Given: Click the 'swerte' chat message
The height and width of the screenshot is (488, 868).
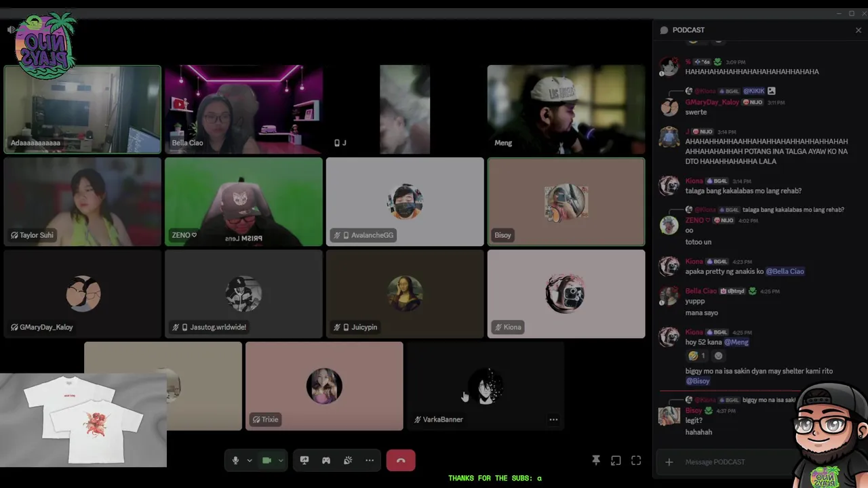Looking at the screenshot, I should [x=696, y=113].
